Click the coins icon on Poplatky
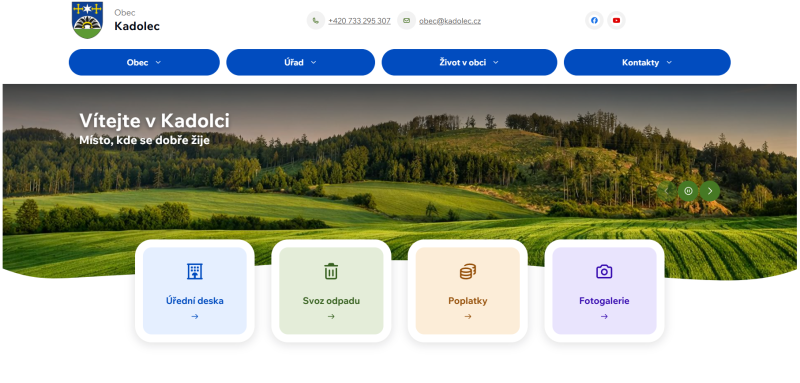The height and width of the screenshot is (383, 800). pos(468,271)
